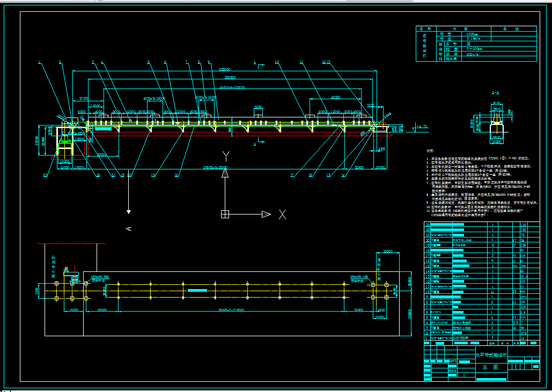Click item number "23" in the parts list
Viewport: 552px width, 392px height.
(x=428, y=225)
